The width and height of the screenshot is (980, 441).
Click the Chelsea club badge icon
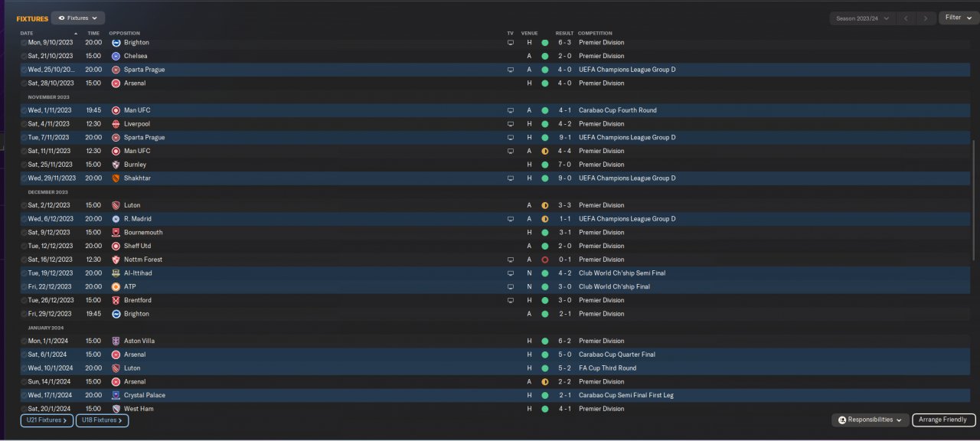point(116,56)
